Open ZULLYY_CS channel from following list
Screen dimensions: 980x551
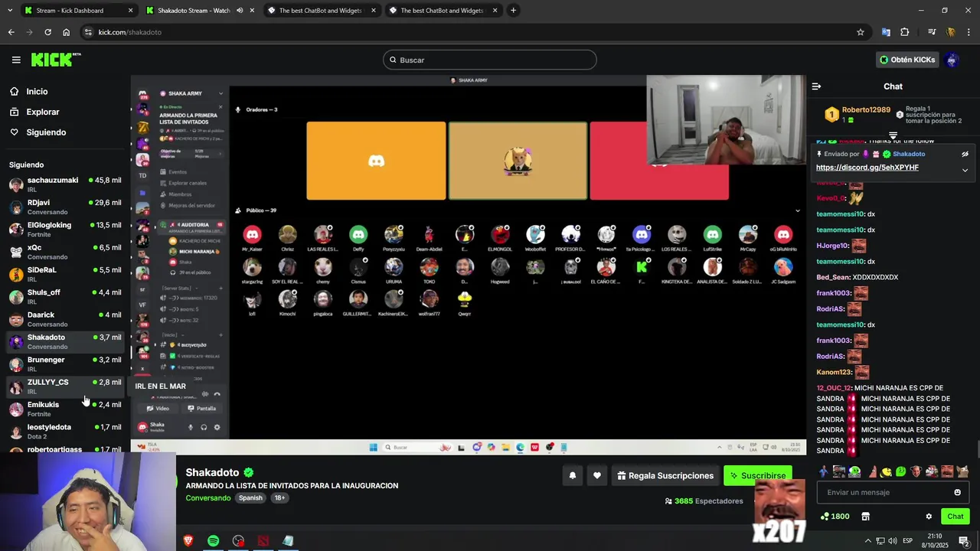click(x=64, y=386)
